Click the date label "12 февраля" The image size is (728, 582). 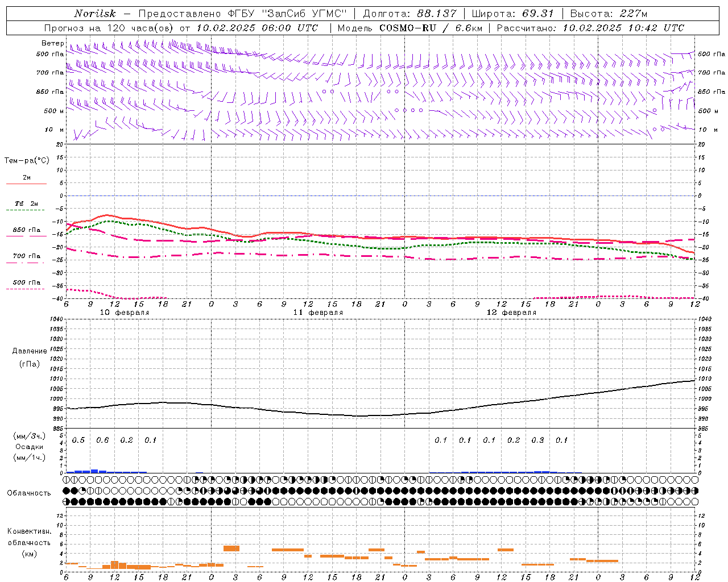512,313
